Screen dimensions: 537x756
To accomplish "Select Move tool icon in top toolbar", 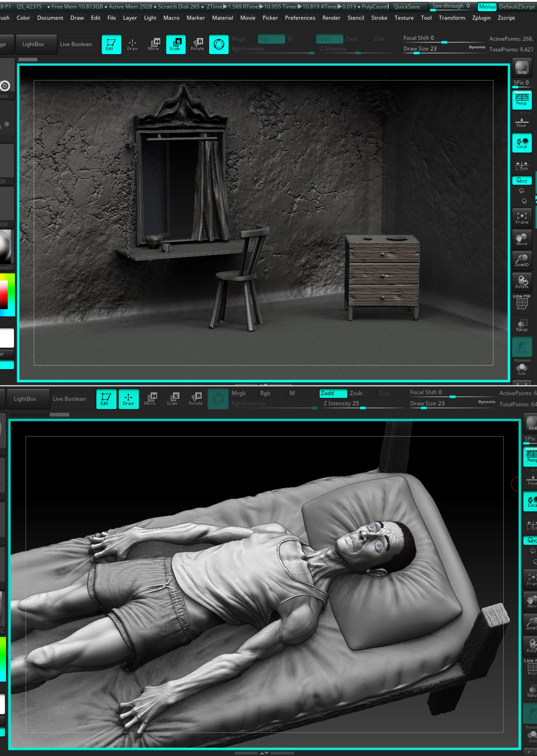I will (x=153, y=44).
